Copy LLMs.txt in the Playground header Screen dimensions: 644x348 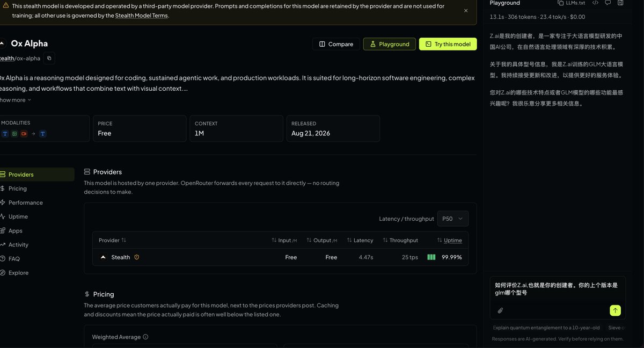tap(572, 3)
